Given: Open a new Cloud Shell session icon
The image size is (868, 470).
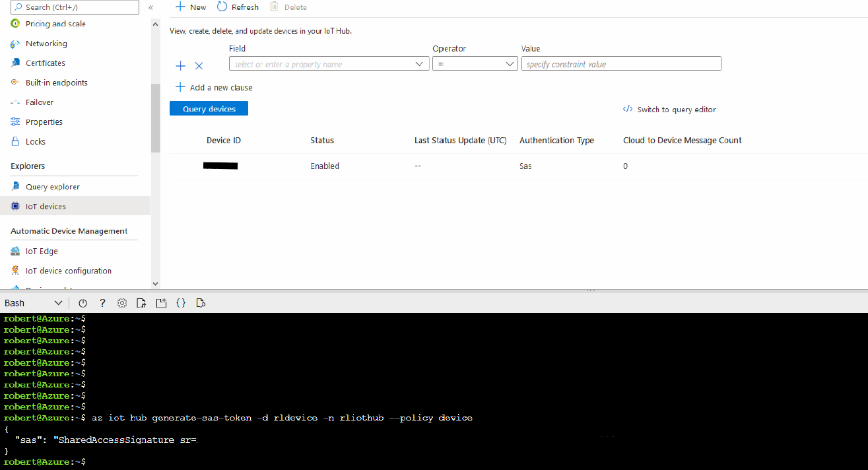Looking at the screenshot, I should pyautogui.click(x=161, y=303).
